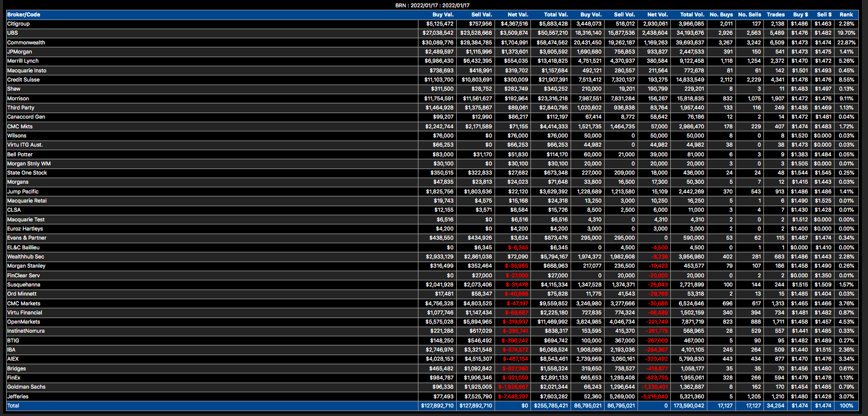Select the JPMorgan broker name

[18, 52]
